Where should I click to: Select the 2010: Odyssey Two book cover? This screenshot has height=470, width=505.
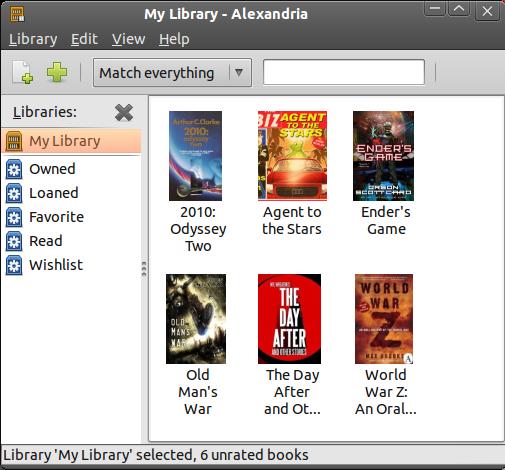pyautogui.click(x=196, y=156)
